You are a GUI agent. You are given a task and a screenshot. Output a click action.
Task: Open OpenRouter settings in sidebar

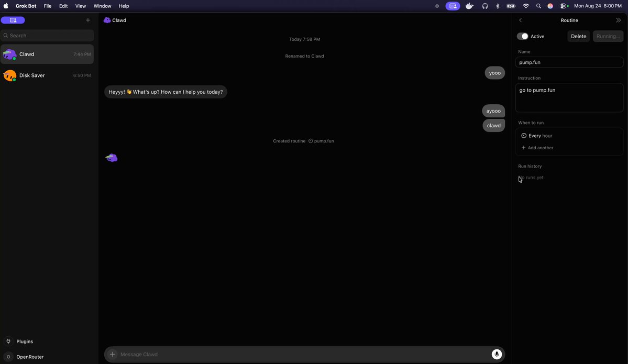point(30,357)
